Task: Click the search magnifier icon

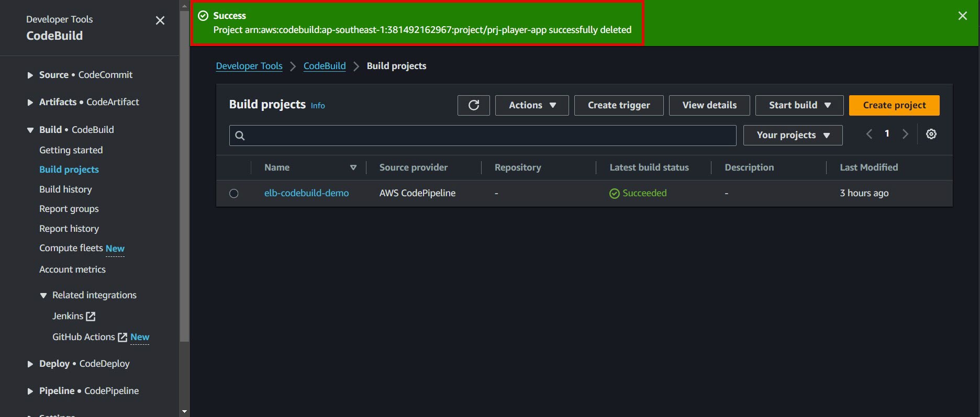Action: (240, 136)
